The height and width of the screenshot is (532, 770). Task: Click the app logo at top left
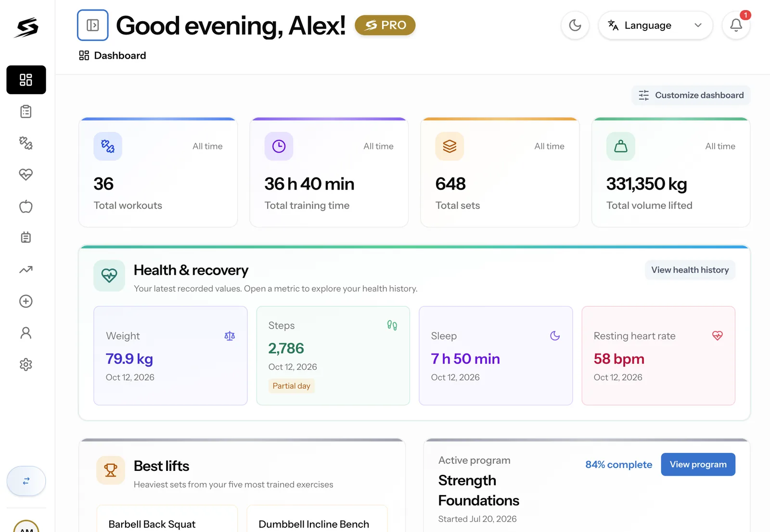point(26,27)
